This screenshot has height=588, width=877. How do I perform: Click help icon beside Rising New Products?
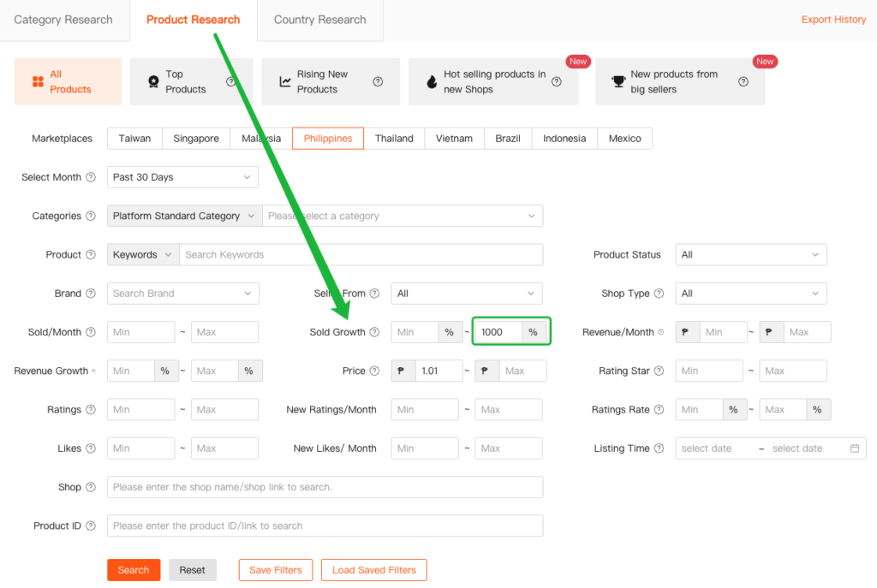tap(378, 82)
